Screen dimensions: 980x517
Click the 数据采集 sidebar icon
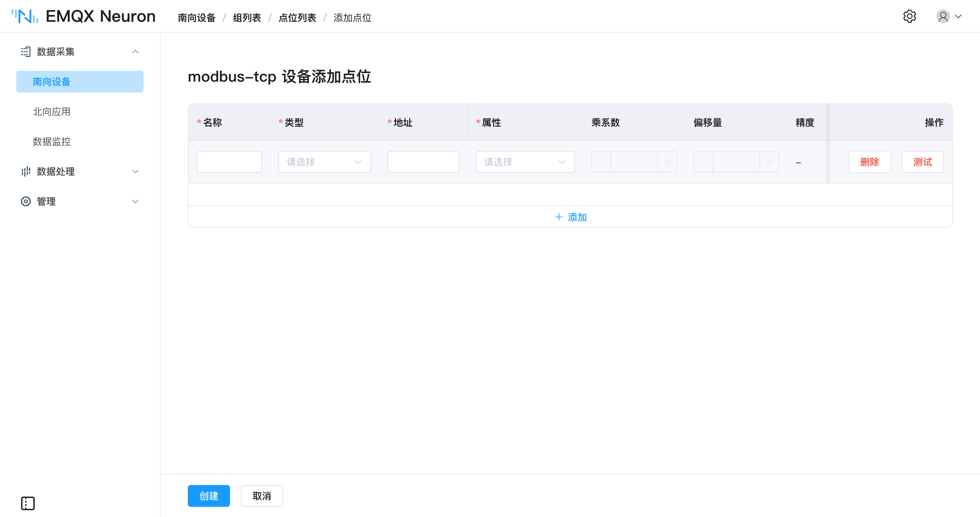[26, 52]
